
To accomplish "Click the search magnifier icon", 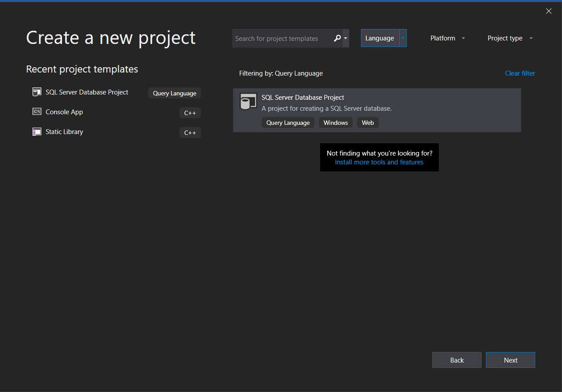I will [337, 38].
